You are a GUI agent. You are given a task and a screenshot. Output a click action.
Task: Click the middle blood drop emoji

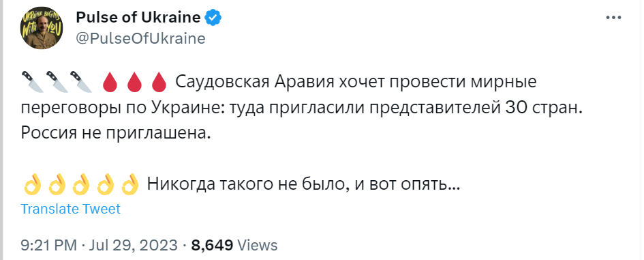[133, 82]
